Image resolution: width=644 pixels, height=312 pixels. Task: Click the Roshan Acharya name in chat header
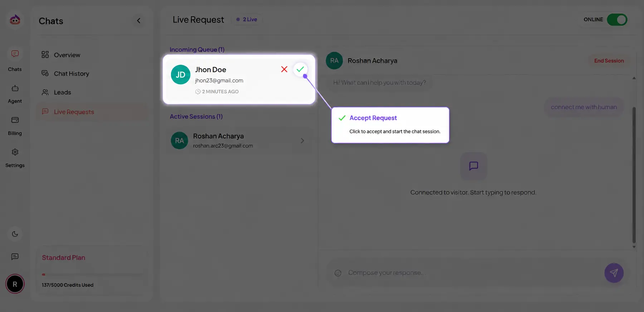point(372,61)
